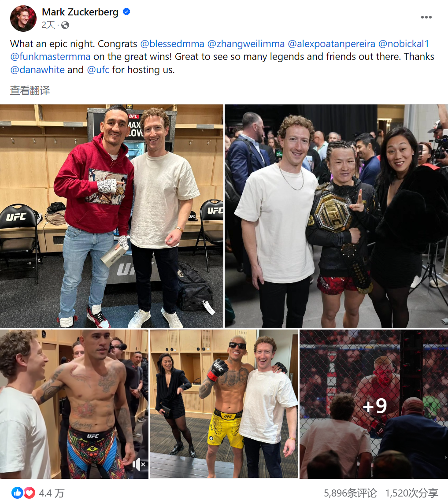
Task: Open the locker room photo with red hoodie
Action: pyautogui.click(x=111, y=216)
